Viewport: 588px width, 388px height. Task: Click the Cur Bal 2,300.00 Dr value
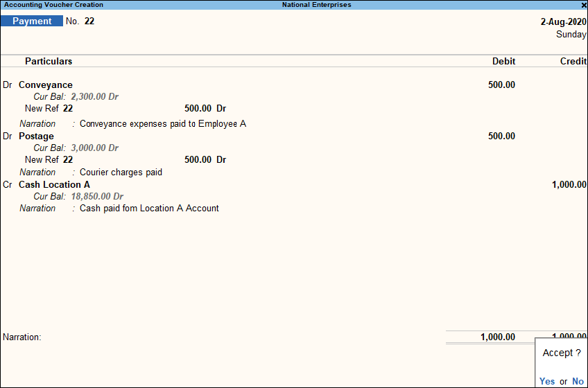click(x=94, y=97)
